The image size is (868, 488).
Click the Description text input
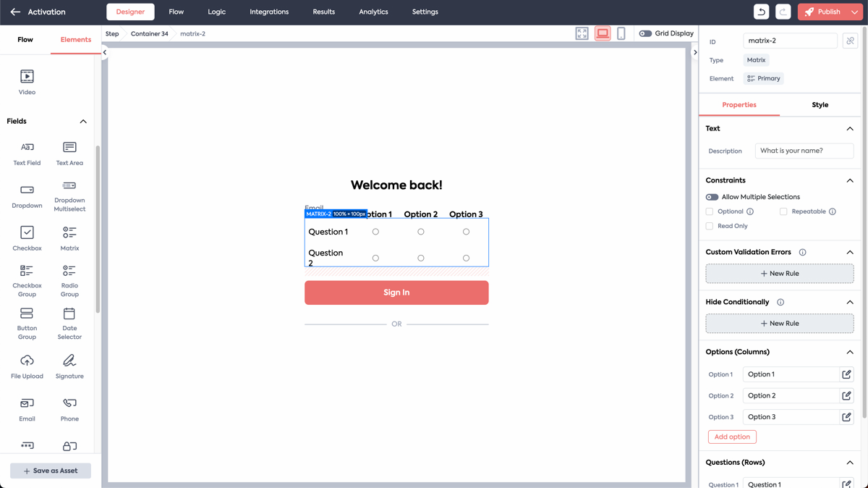[804, 151]
